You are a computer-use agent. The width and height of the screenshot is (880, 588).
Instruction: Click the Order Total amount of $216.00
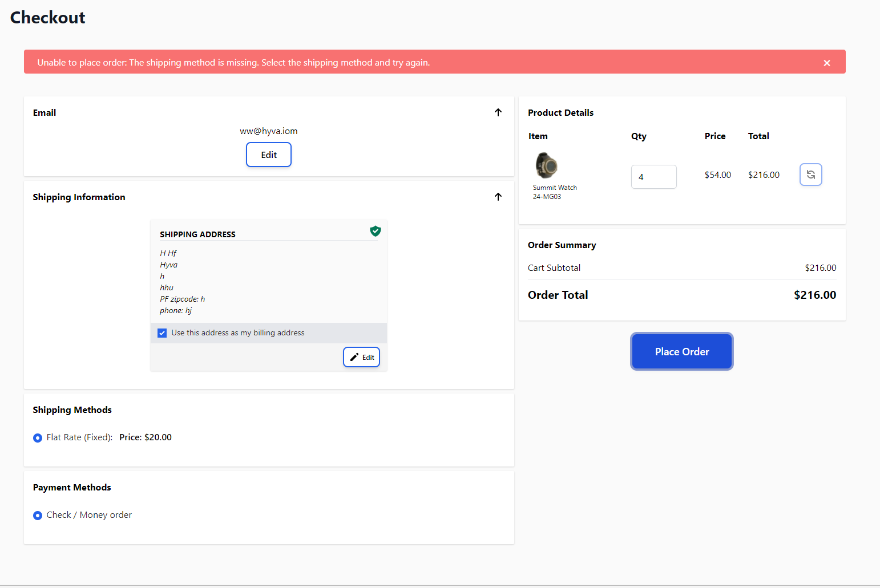coord(815,295)
